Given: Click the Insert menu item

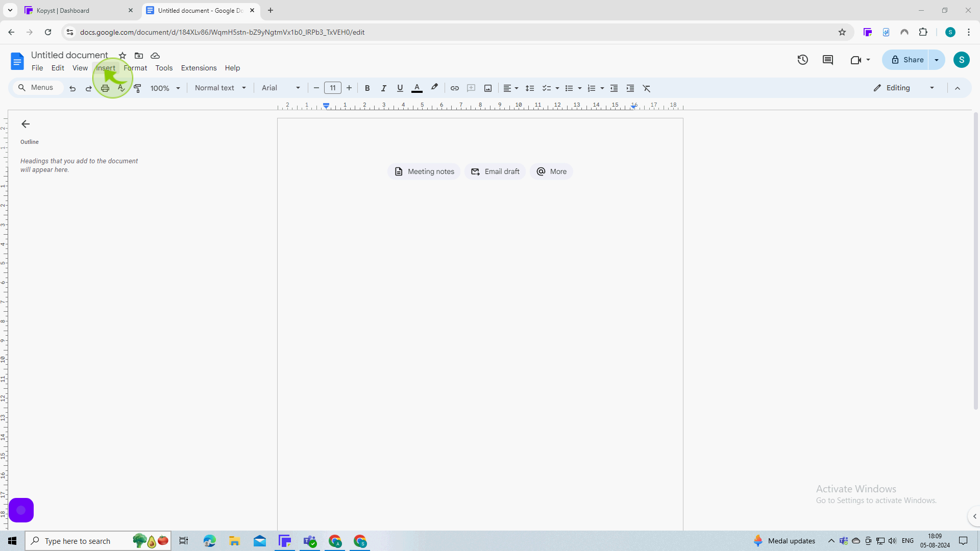Looking at the screenshot, I should tap(106, 68).
